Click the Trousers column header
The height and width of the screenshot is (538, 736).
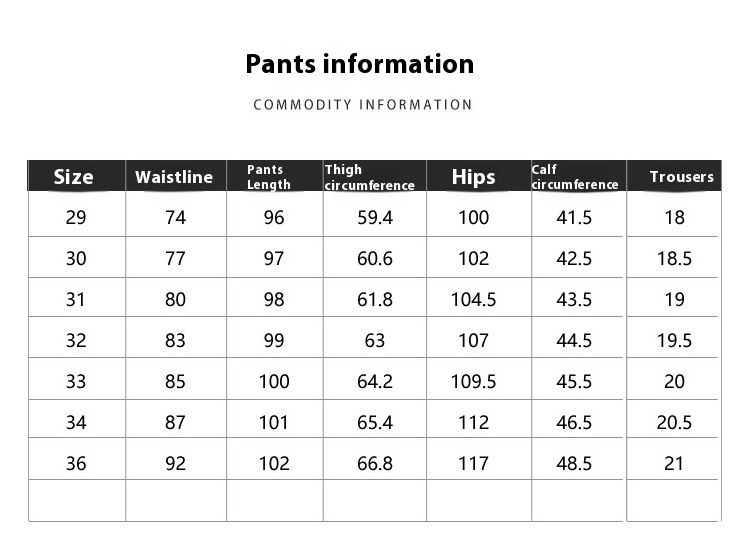point(681,177)
